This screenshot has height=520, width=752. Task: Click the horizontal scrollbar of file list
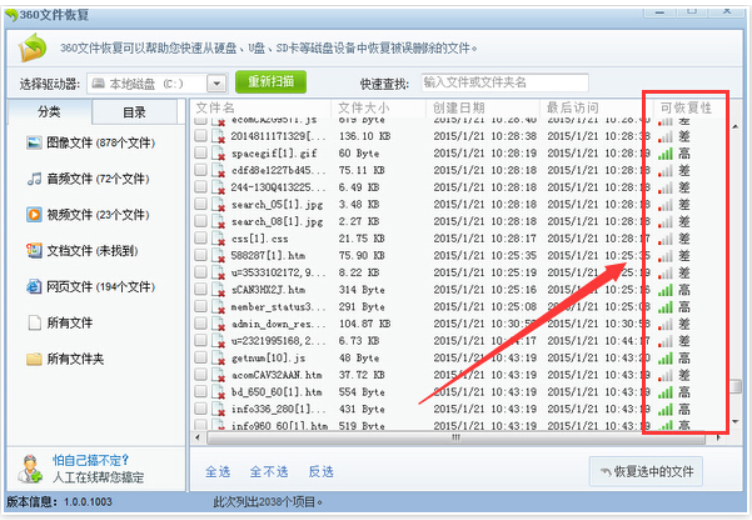click(x=455, y=438)
